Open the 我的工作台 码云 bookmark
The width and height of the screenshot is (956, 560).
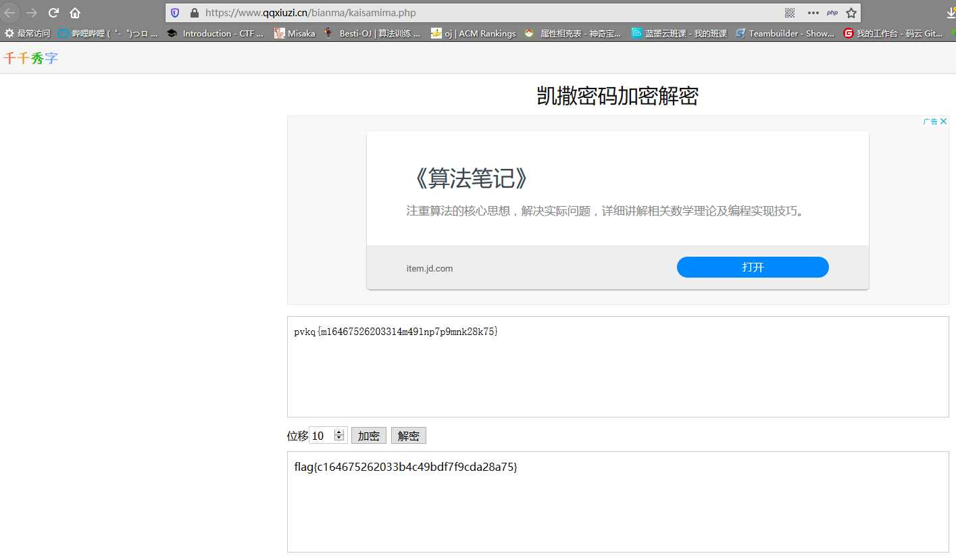tap(892, 33)
